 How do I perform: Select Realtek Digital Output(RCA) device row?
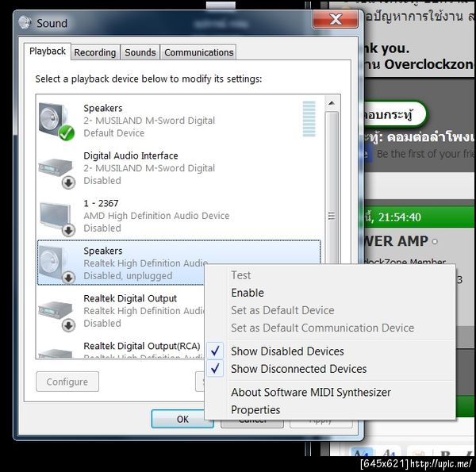[120, 348]
